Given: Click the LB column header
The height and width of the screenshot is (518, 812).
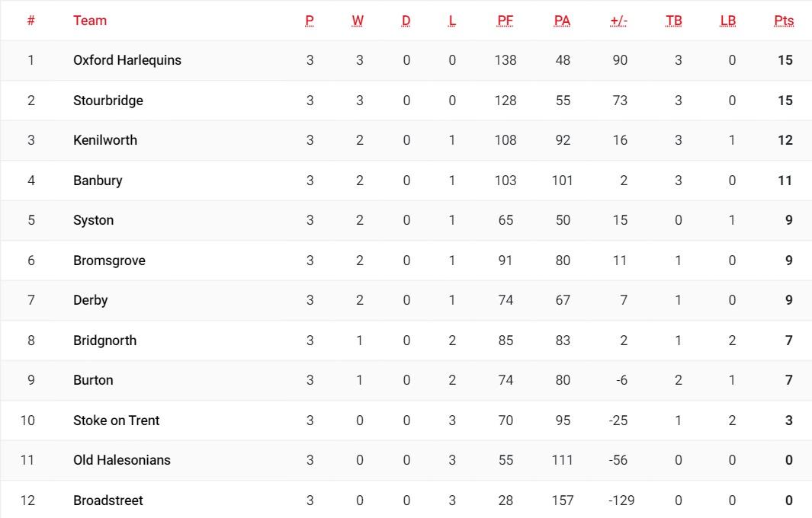Looking at the screenshot, I should [x=728, y=21].
